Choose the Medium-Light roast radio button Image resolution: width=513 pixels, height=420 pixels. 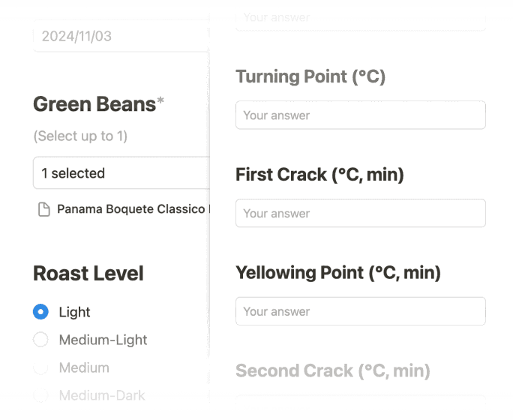pyautogui.click(x=41, y=340)
